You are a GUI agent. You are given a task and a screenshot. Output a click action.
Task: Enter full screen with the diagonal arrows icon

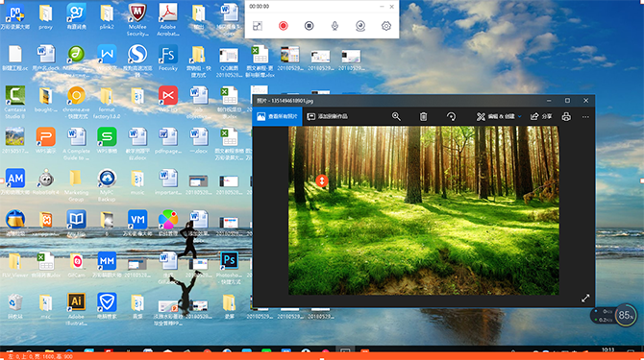(x=585, y=299)
